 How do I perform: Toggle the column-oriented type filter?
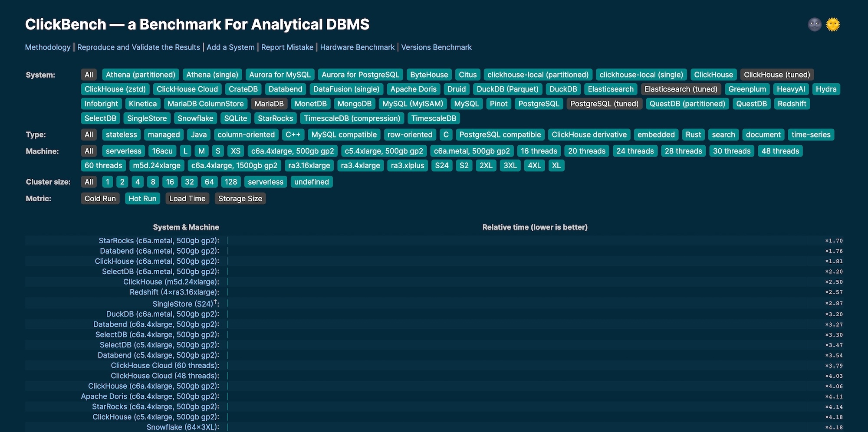tap(246, 135)
